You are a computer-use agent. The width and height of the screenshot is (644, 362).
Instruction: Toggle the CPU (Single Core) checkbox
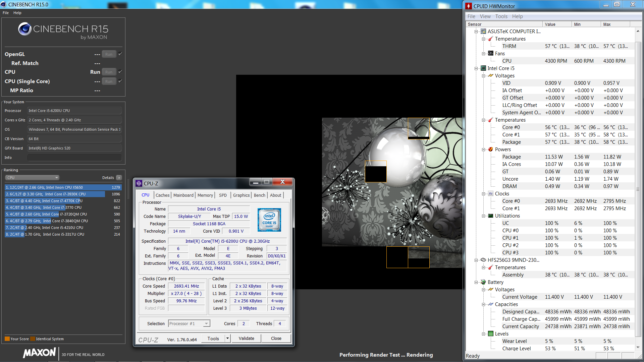coord(120,81)
